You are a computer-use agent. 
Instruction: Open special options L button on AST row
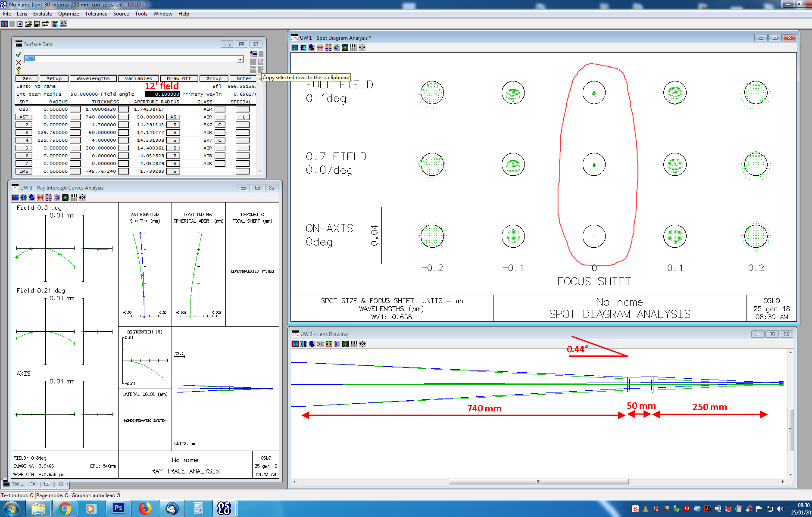(x=243, y=117)
